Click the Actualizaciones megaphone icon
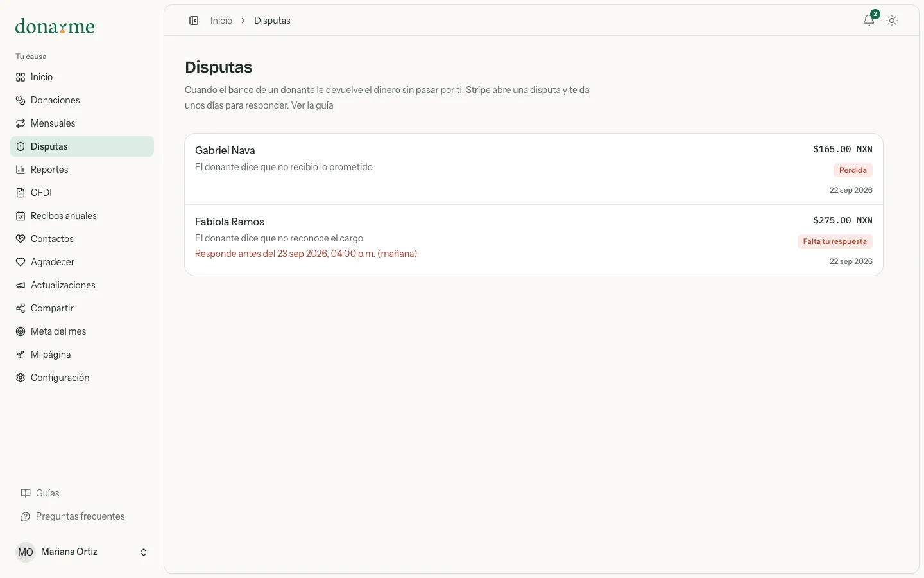Screen dimensions: 924x578 [x=21, y=285]
